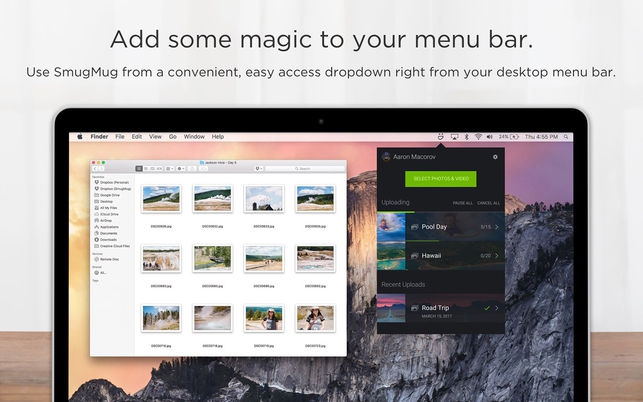Open the Apple menu
The height and width of the screenshot is (402, 643).
point(80,137)
